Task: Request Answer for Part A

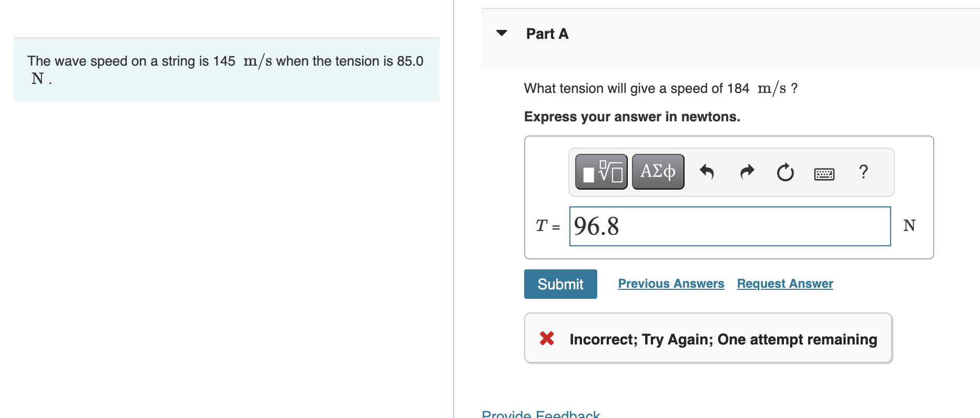Action: (x=784, y=284)
